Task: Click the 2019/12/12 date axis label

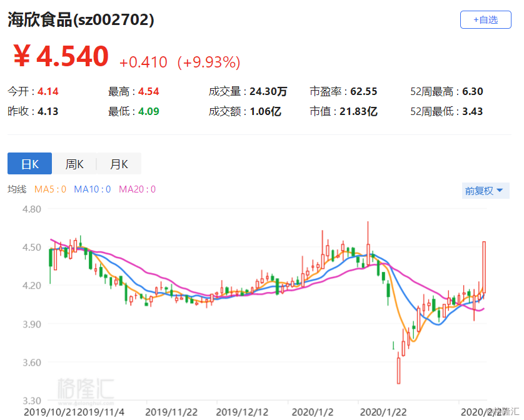Action: (242, 412)
